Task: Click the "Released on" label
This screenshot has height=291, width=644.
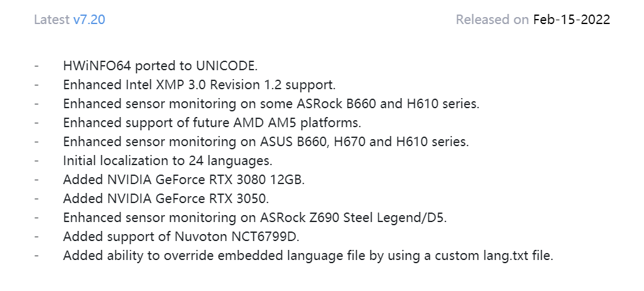Action: coord(492,20)
